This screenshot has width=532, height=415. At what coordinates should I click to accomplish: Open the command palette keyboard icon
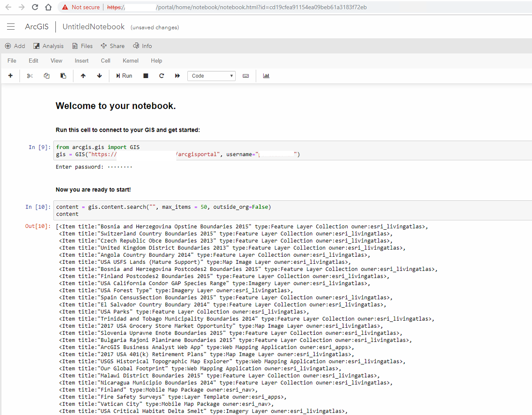tap(246, 76)
